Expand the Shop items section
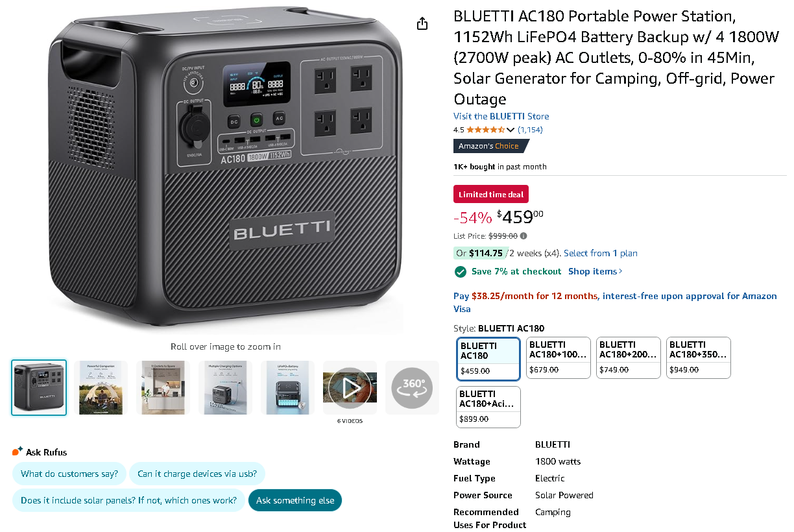 click(594, 271)
